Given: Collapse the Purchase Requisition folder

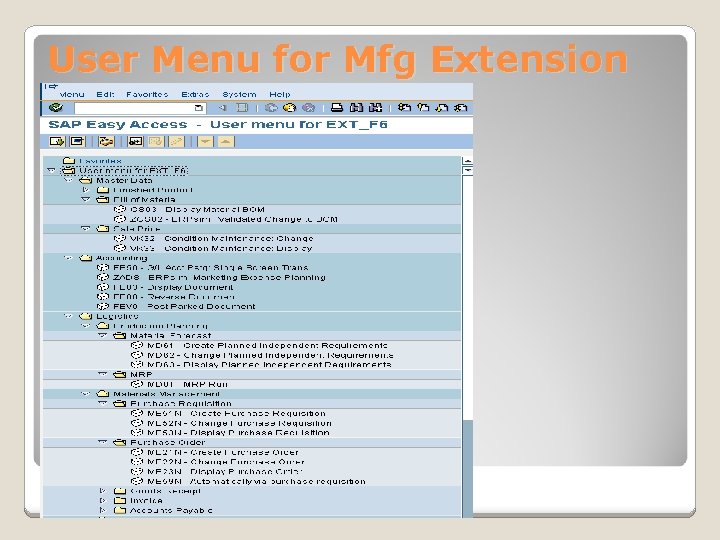Looking at the screenshot, I should coord(103,403).
